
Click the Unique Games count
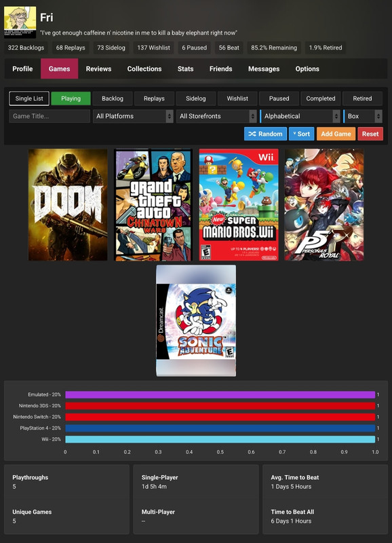14,521
